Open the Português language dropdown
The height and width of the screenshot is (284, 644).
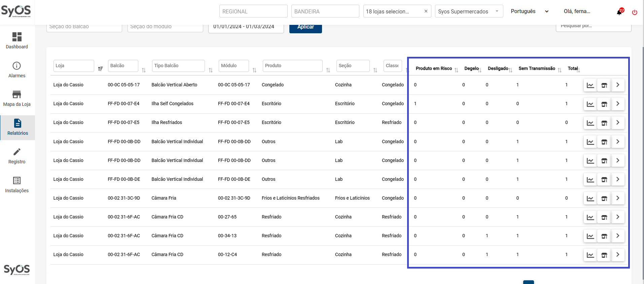[x=530, y=11]
